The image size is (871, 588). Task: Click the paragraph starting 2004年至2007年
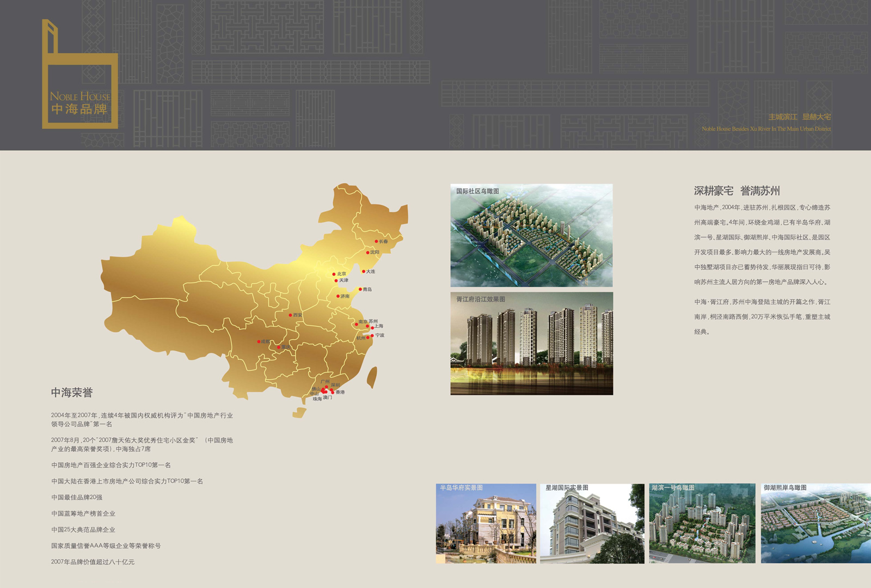[142, 420]
